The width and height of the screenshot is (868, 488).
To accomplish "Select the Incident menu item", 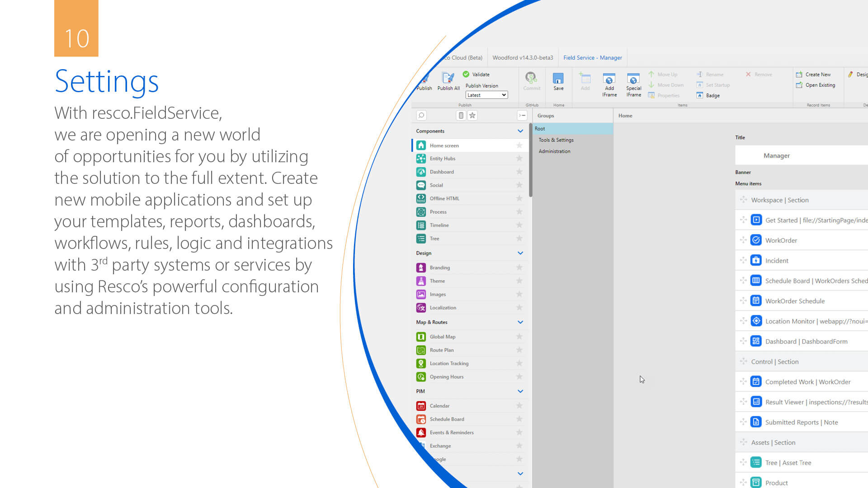I will (x=802, y=261).
